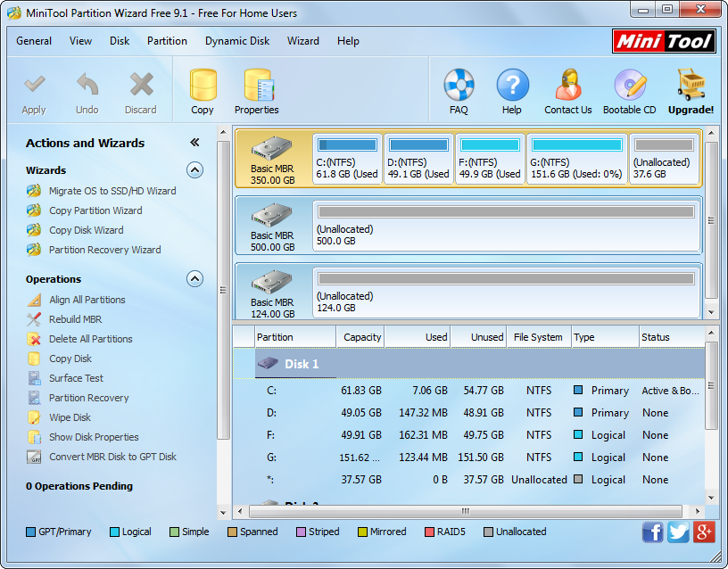
Task: Click the Apply checkmark icon
Action: pyautogui.click(x=35, y=85)
